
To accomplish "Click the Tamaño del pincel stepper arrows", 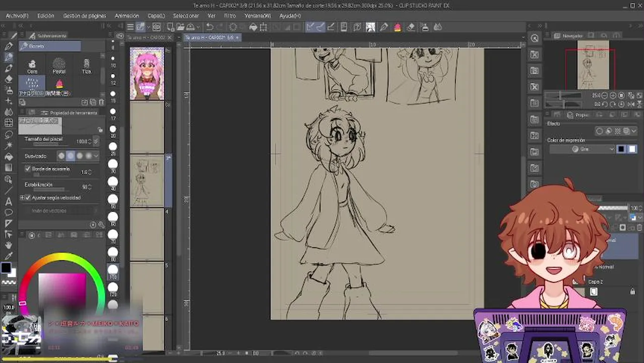I will [x=90, y=142].
